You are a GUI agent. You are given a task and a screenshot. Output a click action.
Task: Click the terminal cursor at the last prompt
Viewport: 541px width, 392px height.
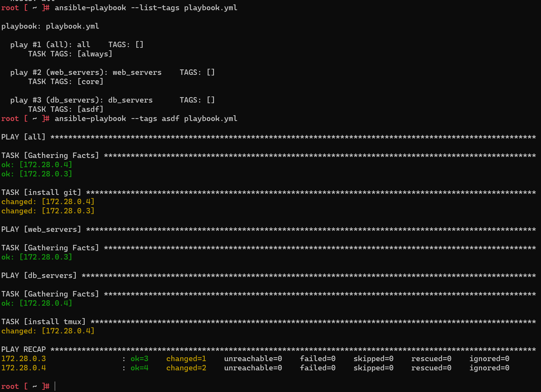(x=55, y=386)
